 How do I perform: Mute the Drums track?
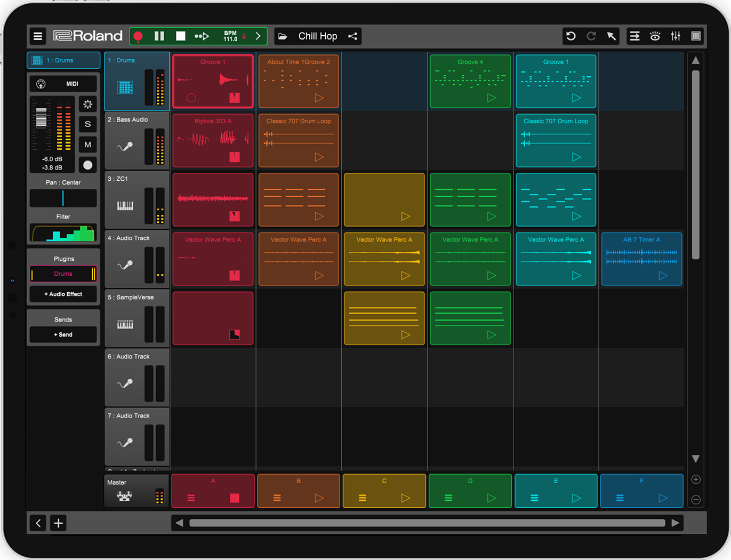pos(88,145)
